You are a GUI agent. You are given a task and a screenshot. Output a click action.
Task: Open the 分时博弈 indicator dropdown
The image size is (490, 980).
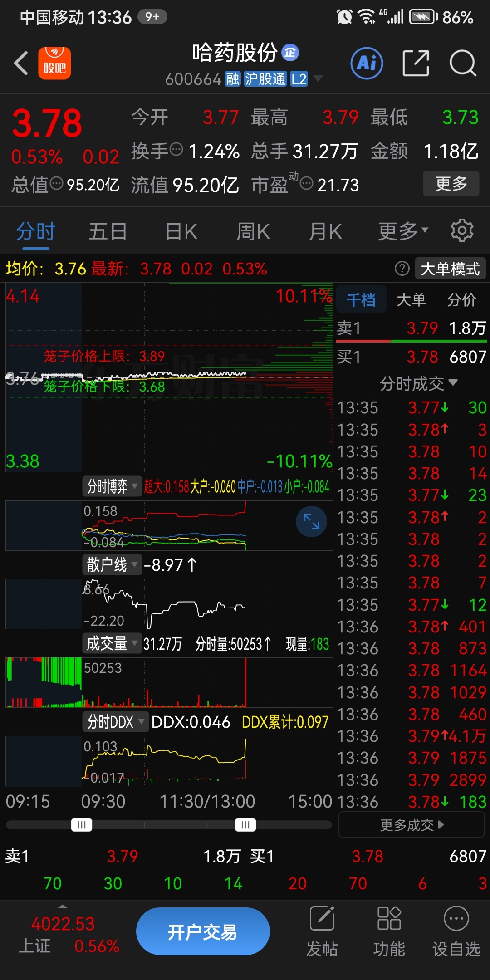click(112, 487)
